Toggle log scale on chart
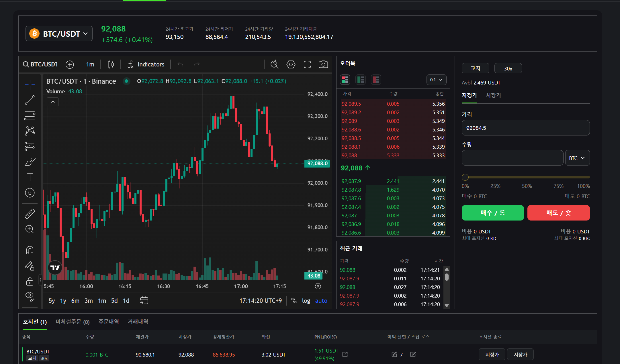620x364 pixels. pos(306,301)
